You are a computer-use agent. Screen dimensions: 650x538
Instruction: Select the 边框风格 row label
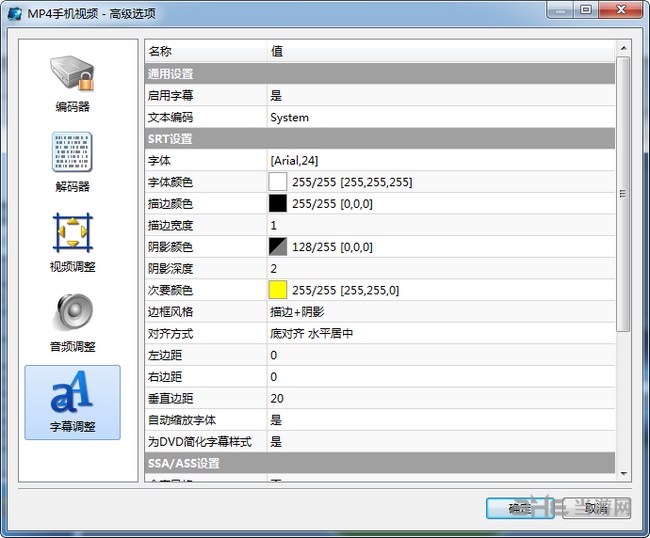tap(170, 312)
